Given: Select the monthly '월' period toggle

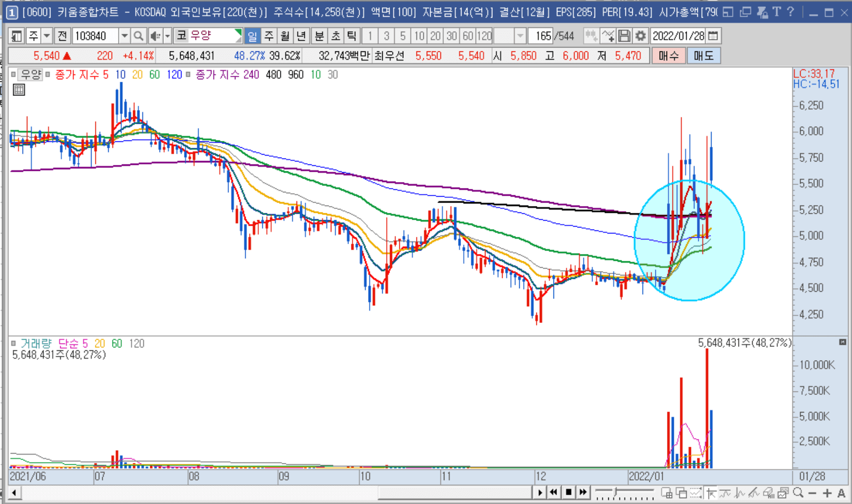Looking at the screenshot, I should tap(285, 36).
